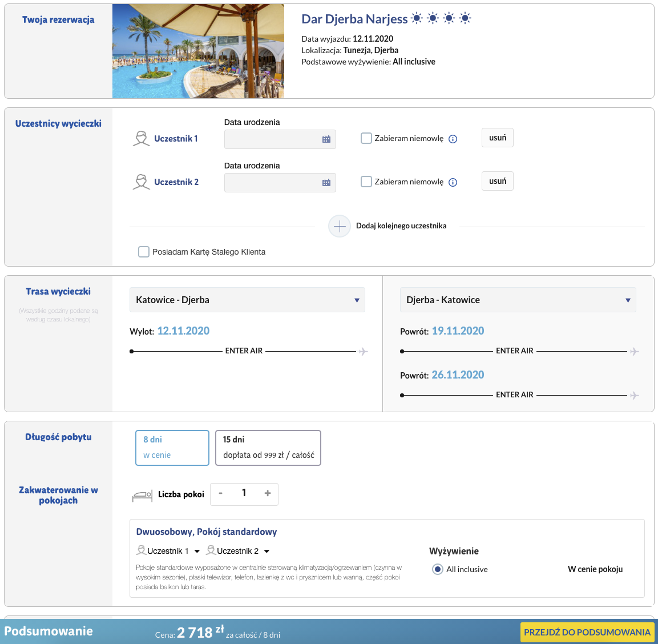Image resolution: width=658 pixels, height=644 pixels.
Task: Click the bed icon next to Liczba pokoi
Action: pyautogui.click(x=142, y=496)
